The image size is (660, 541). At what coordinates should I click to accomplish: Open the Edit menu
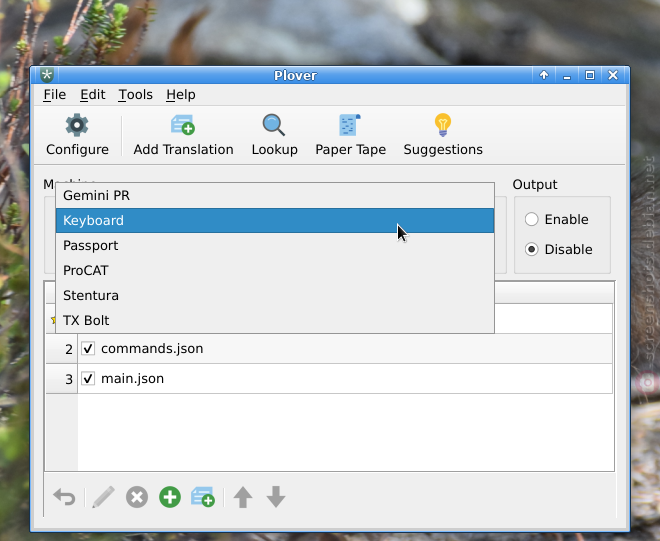click(x=93, y=95)
